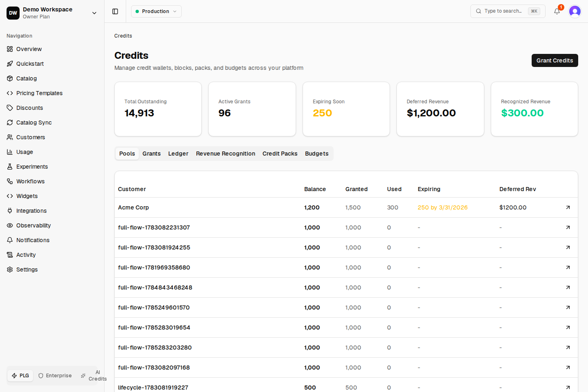Click the '250 by 3/31/2026' expiring value
The image size is (588, 392).
pyautogui.click(x=443, y=207)
